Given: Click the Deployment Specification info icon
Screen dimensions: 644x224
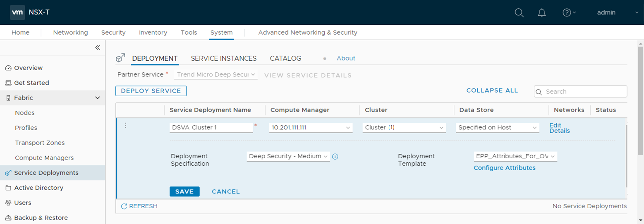Looking at the screenshot, I should [x=335, y=156].
